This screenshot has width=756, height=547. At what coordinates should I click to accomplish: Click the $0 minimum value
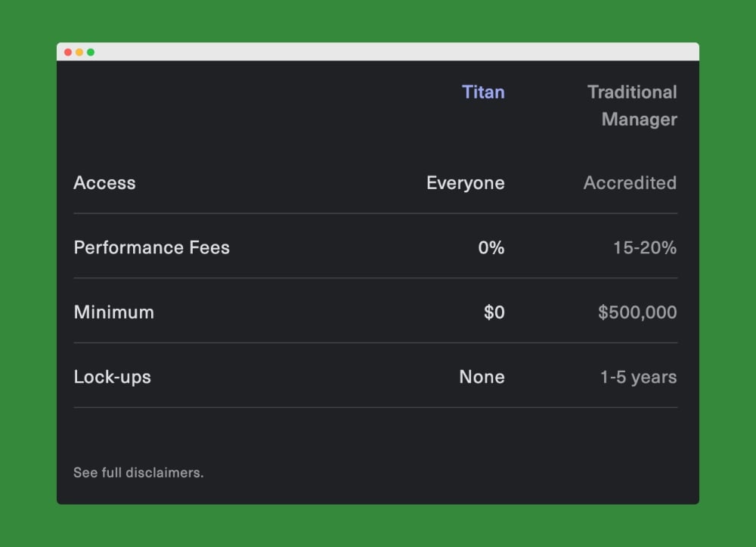point(494,312)
